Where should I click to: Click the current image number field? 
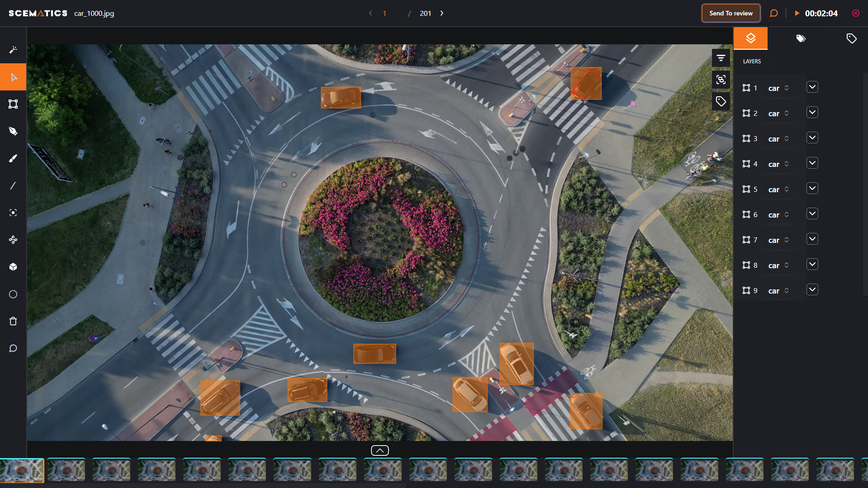click(x=385, y=14)
